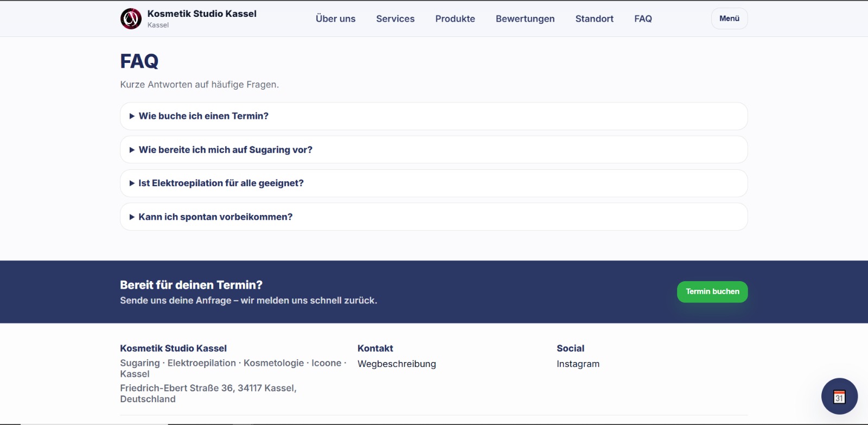Click the Kosmetik Studio Kassel logo icon
Image resolution: width=868 pixels, height=425 pixels.
coord(131,19)
